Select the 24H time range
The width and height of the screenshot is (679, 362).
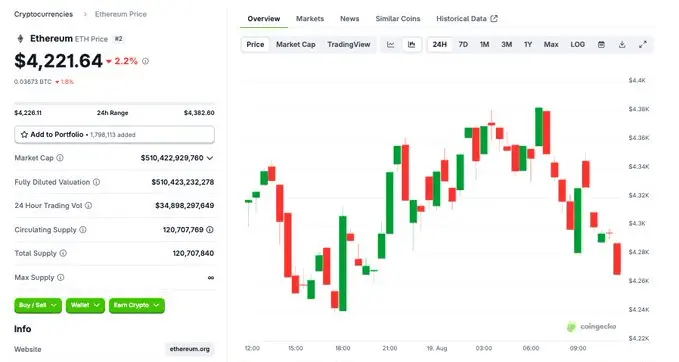pos(439,45)
